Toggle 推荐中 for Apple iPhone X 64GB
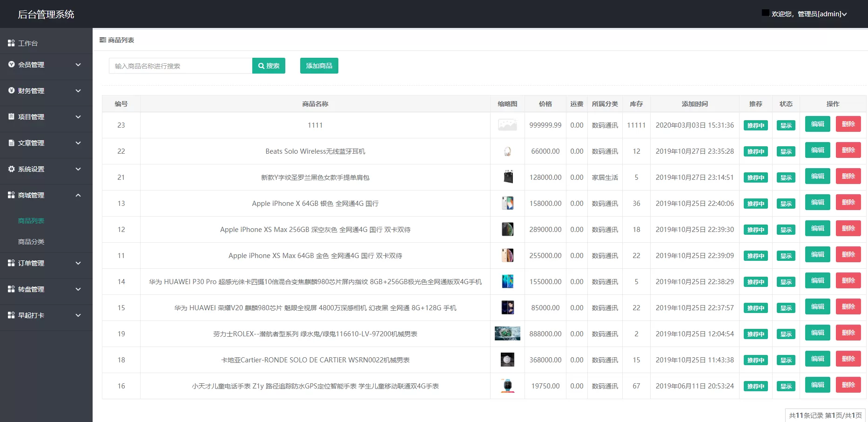The width and height of the screenshot is (868, 422). [755, 204]
